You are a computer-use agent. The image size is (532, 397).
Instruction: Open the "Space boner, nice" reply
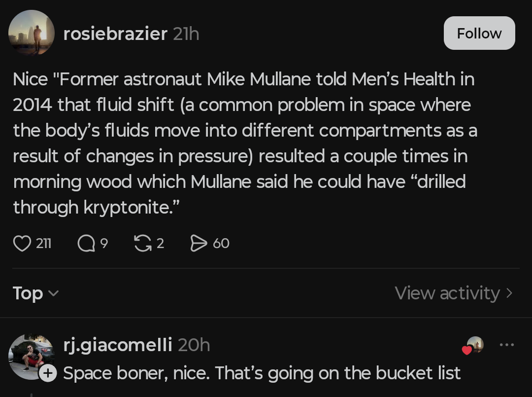[x=262, y=373]
